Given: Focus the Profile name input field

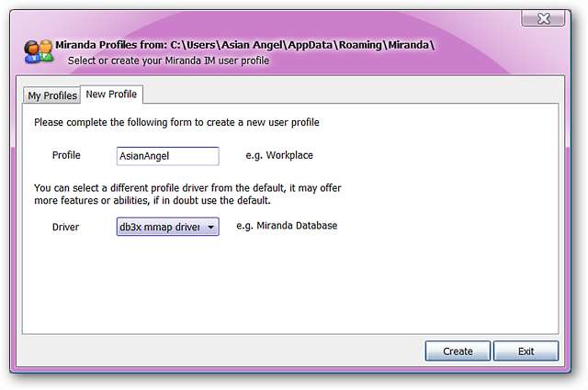Looking at the screenshot, I should click(x=167, y=156).
